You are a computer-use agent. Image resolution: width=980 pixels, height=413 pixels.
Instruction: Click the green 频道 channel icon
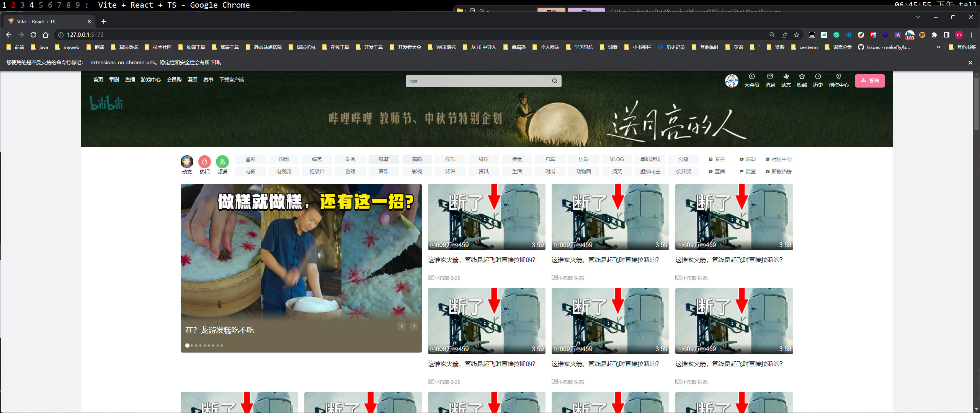tap(222, 162)
